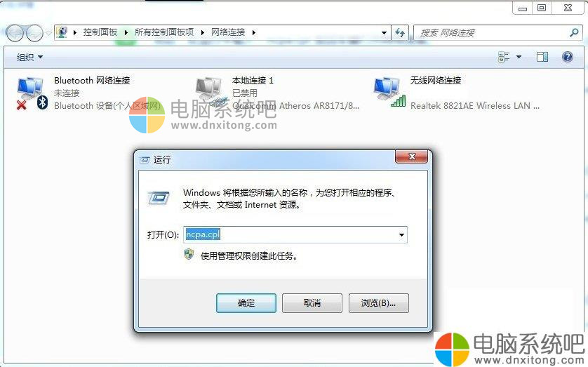This screenshot has height=367, width=588.
Task: Toggle the preview pane icon
Action: [x=542, y=57]
